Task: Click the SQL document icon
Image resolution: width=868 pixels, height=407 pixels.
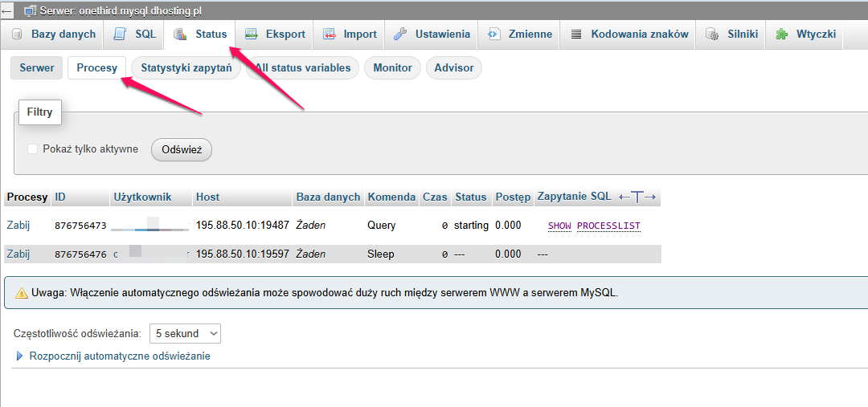Action: (x=120, y=35)
